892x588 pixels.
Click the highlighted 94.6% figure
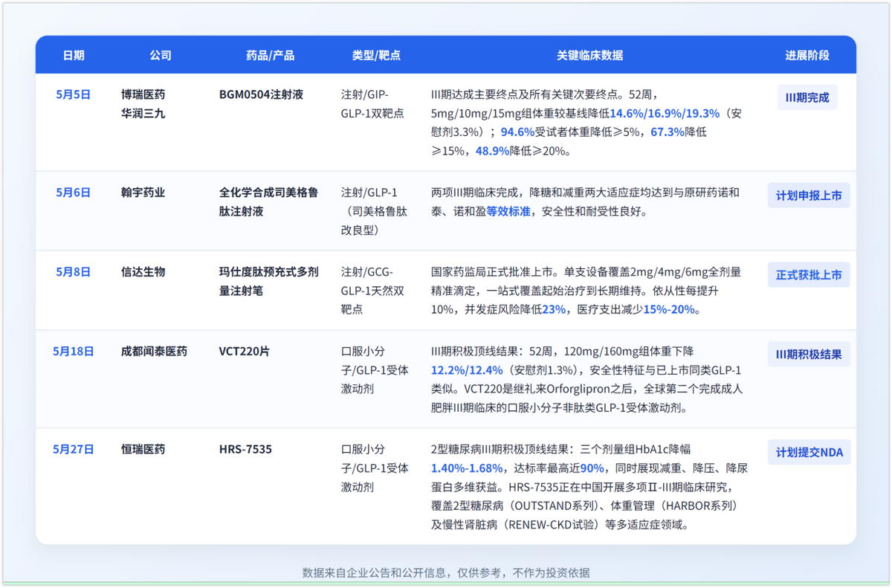tap(517, 132)
